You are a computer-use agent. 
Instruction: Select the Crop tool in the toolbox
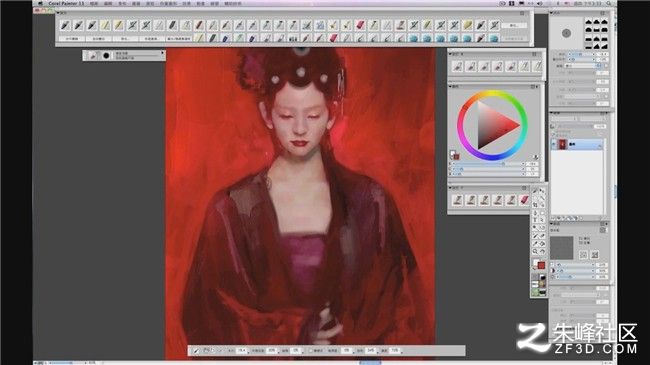click(535, 205)
